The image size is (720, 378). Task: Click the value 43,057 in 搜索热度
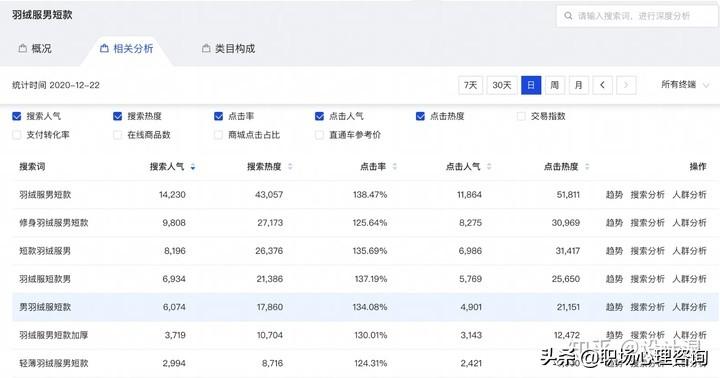(269, 195)
